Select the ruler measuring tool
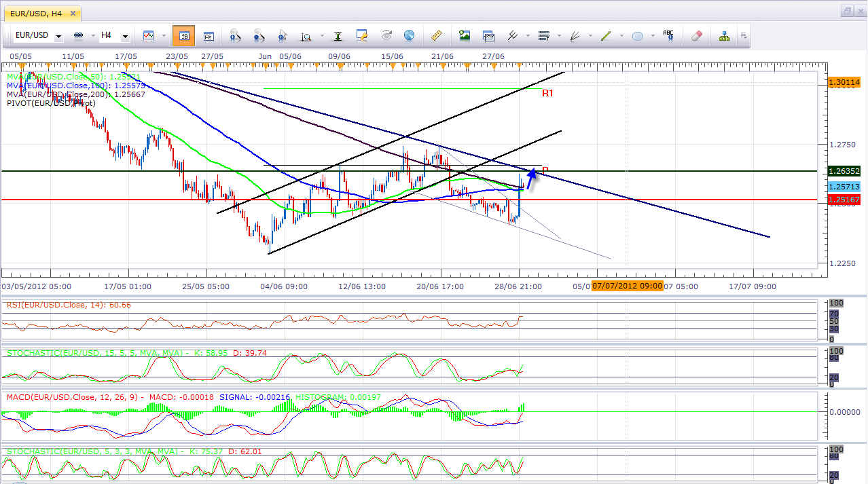This screenshot has width=868, height=484. [437, 35]
